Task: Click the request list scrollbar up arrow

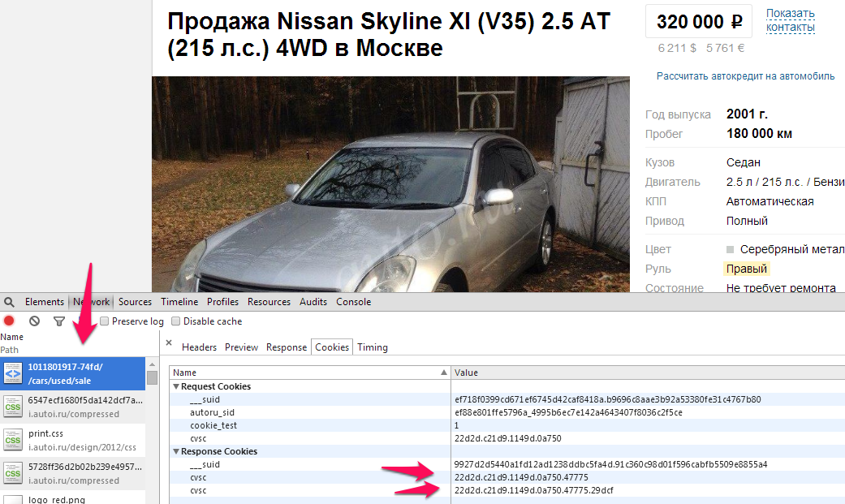Action: (153, 364)
